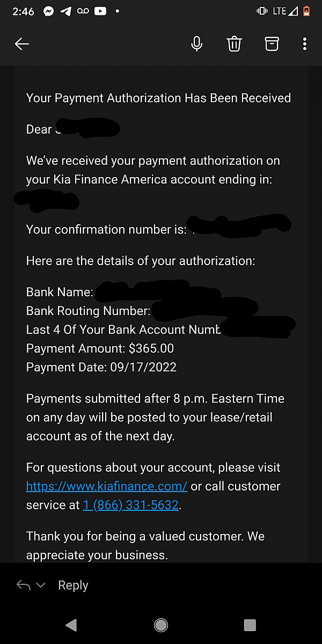This screenshot has width=322, height=644.
Task: Tap the Messenger notification icon
Action: click(x=49, y=11)
